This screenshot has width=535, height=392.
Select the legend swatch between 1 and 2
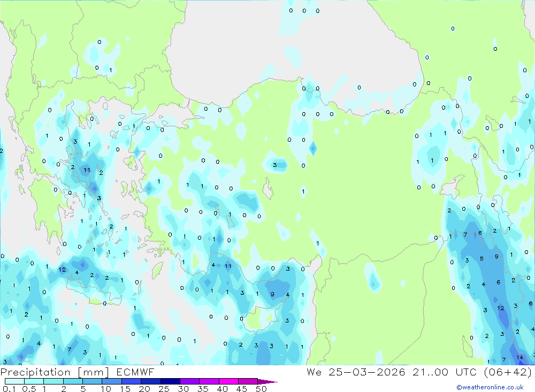click(53, 381)
